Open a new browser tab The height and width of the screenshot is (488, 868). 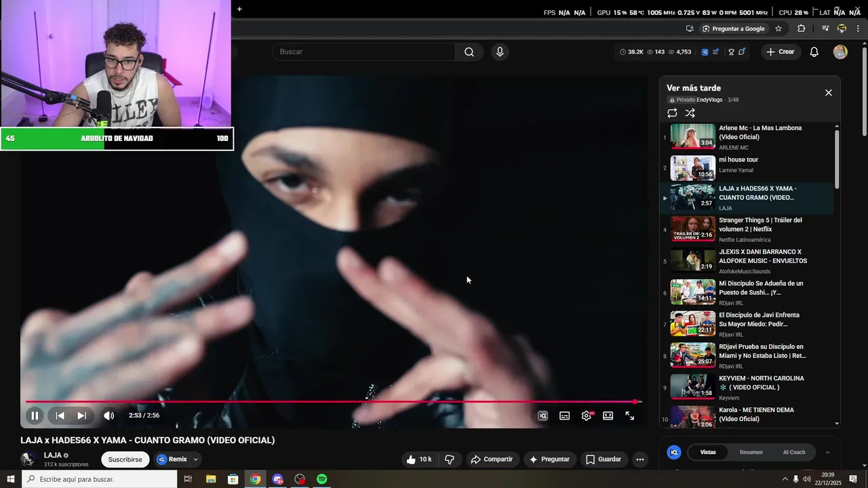coord(239,9)
